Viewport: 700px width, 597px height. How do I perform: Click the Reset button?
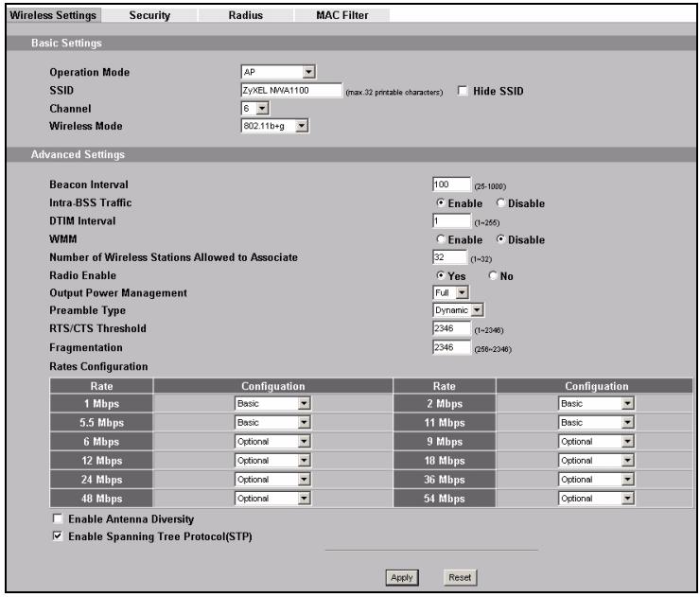pos(460,577)
